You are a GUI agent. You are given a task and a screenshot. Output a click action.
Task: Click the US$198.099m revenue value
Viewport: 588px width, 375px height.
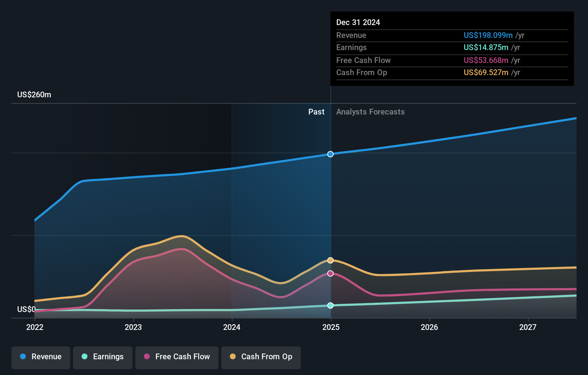[488, 35]
